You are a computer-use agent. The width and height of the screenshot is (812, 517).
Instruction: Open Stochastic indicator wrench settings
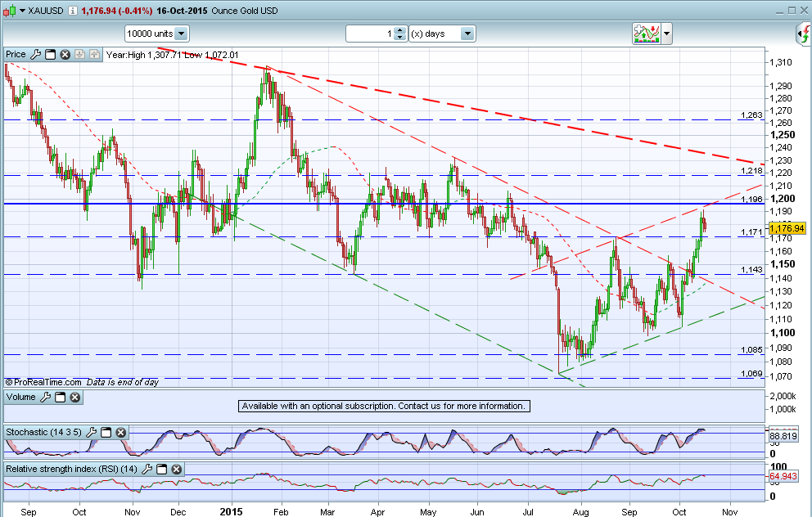click(x=91, y=432)
